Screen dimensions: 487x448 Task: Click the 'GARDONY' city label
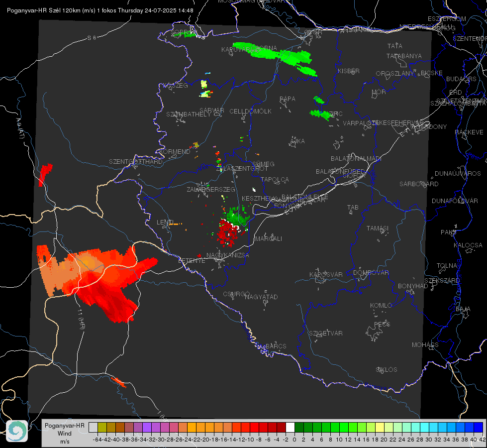click(x=432, y=127)
